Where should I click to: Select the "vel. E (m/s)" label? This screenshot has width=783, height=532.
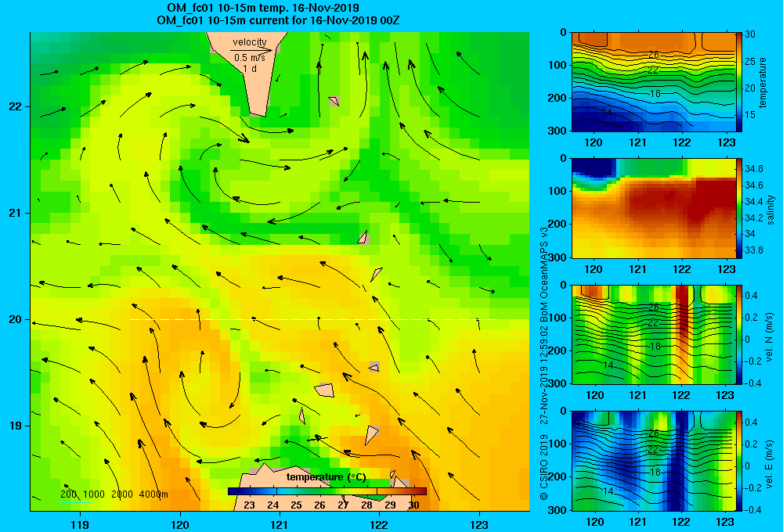pos(770,463)
